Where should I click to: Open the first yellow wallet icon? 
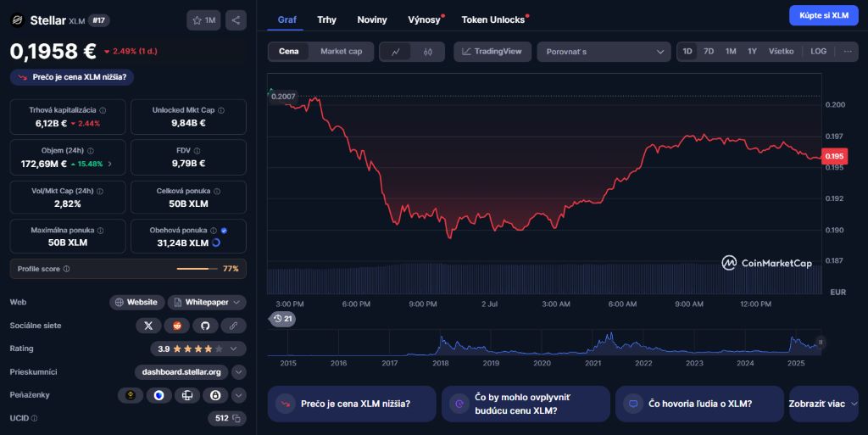pos(131,395)
